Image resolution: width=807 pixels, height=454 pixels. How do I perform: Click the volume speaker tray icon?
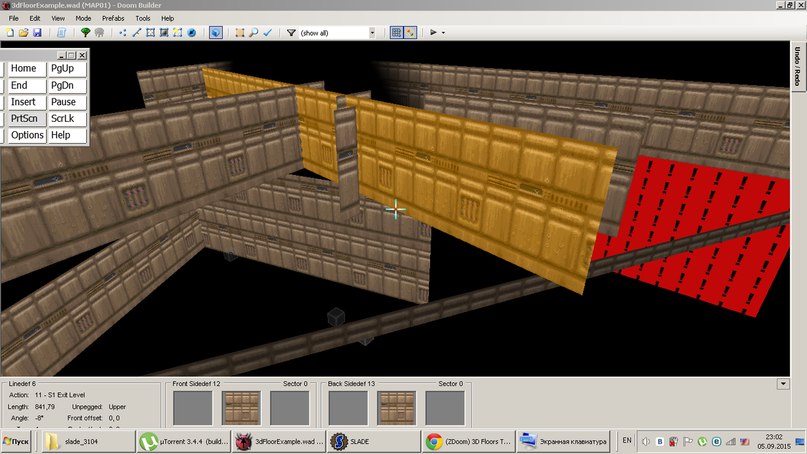tap(645, 442)
